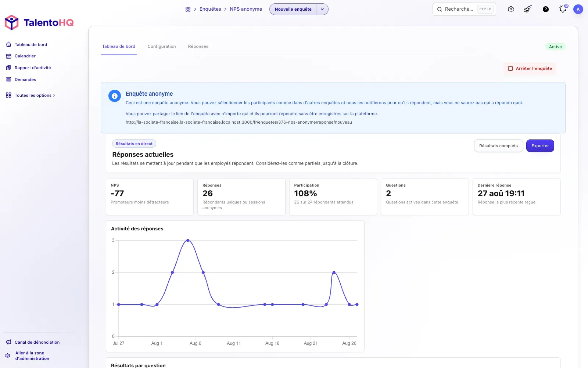Open Demandes in sidebar

[x=25, y=79]
